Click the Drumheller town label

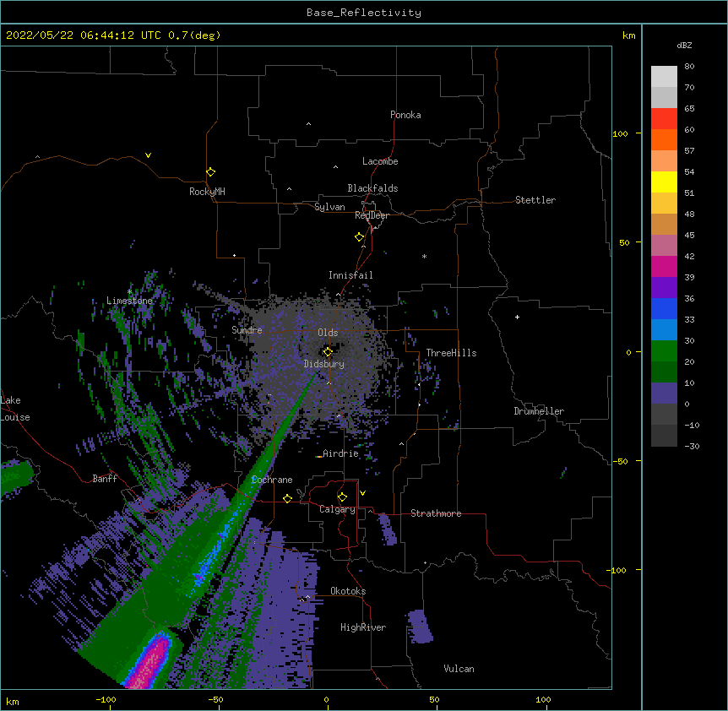pos(539,411)
